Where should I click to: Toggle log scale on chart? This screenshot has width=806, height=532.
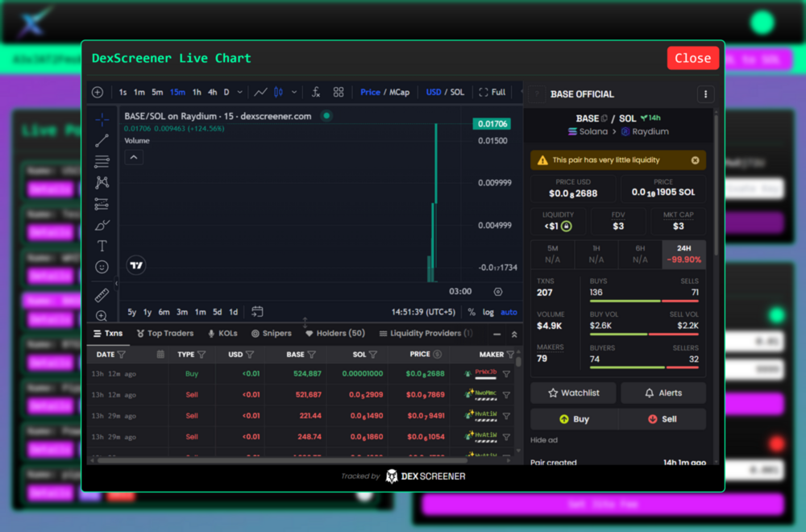click(488, 312)
